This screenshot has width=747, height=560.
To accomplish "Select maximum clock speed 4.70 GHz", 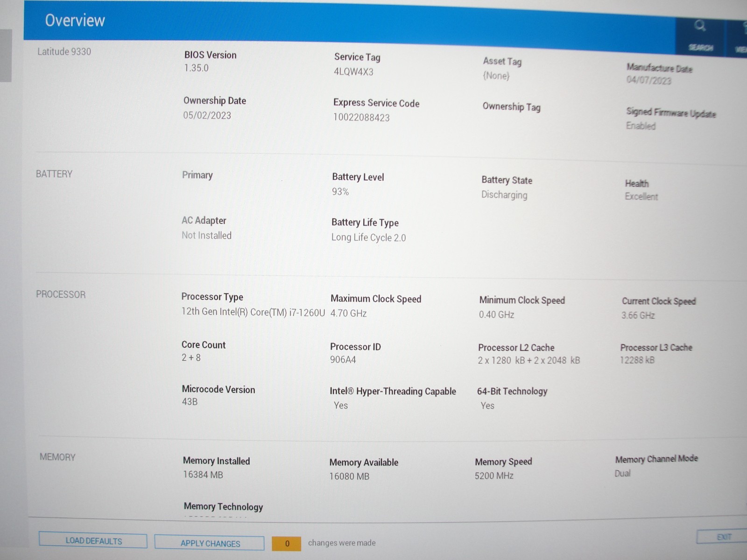I will click(x=348, y=313).
